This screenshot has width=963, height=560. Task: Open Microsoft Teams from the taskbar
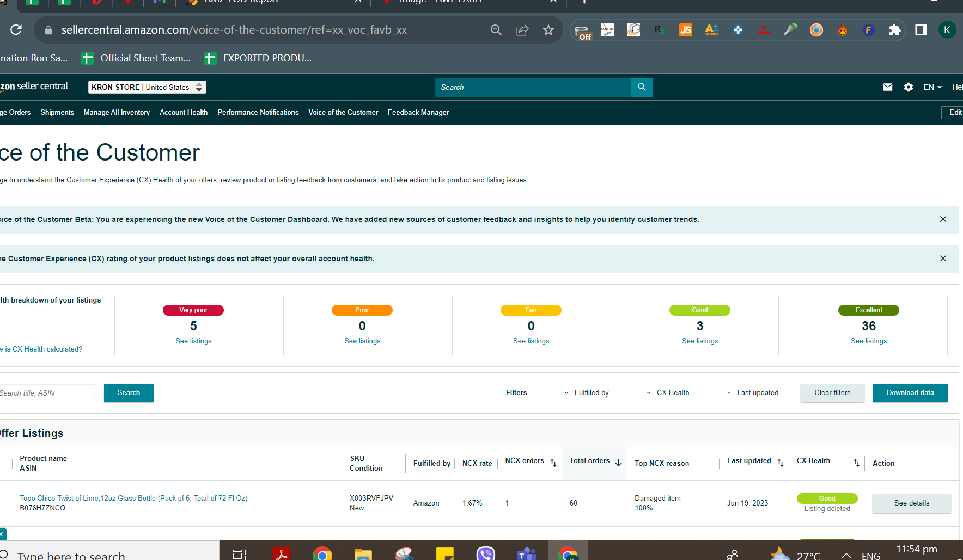click(x=527, y=553)
